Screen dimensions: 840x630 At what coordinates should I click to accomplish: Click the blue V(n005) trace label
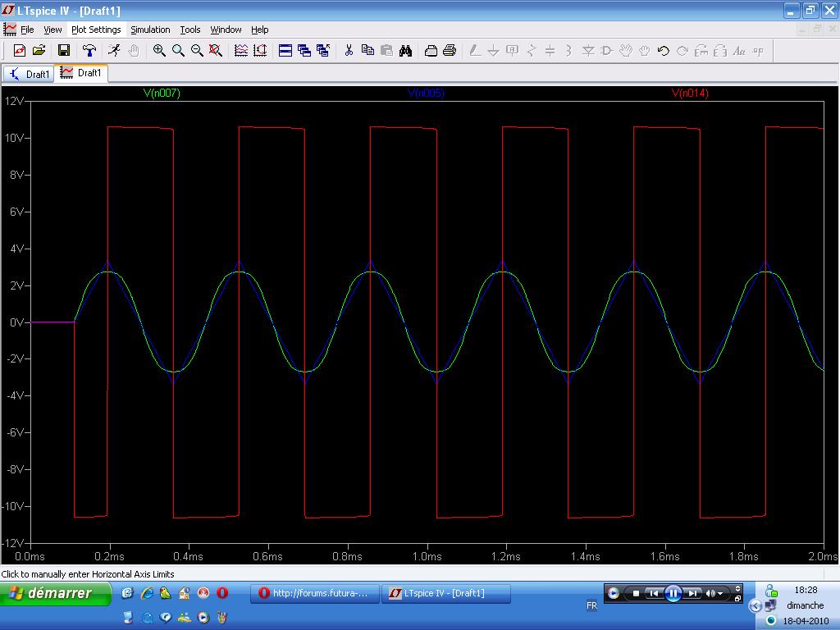pyautogui.click(x=426, y=94)
